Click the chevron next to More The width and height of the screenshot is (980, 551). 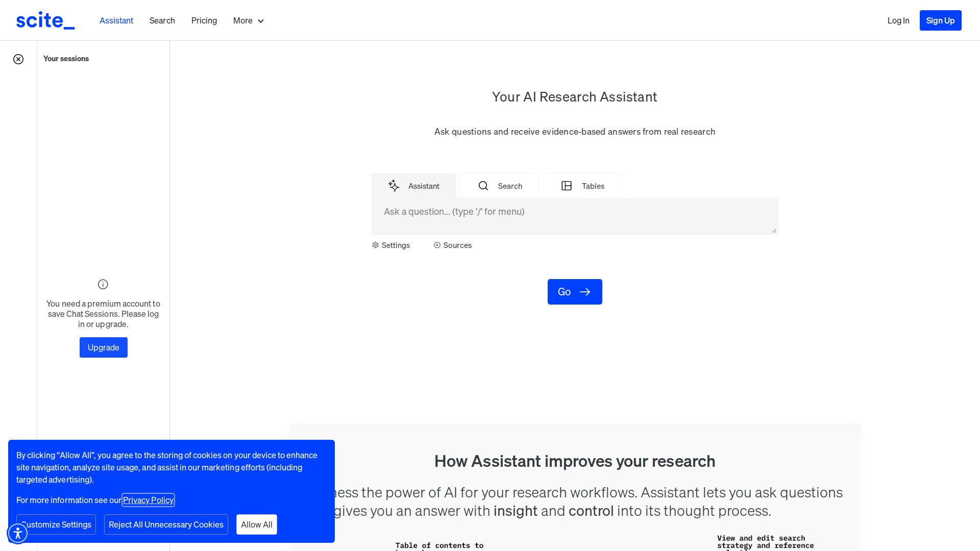tap(261, 21)
